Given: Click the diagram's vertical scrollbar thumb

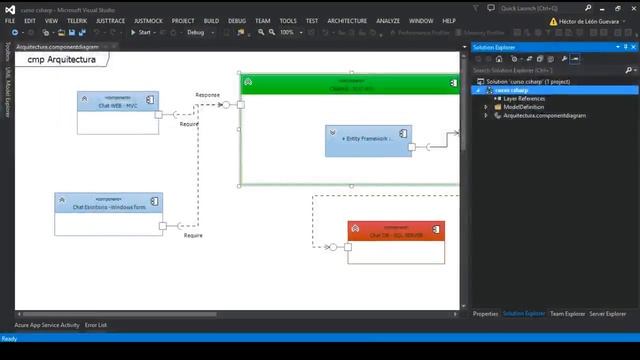Looking at the screenshot, I should [x=463, y=106].
